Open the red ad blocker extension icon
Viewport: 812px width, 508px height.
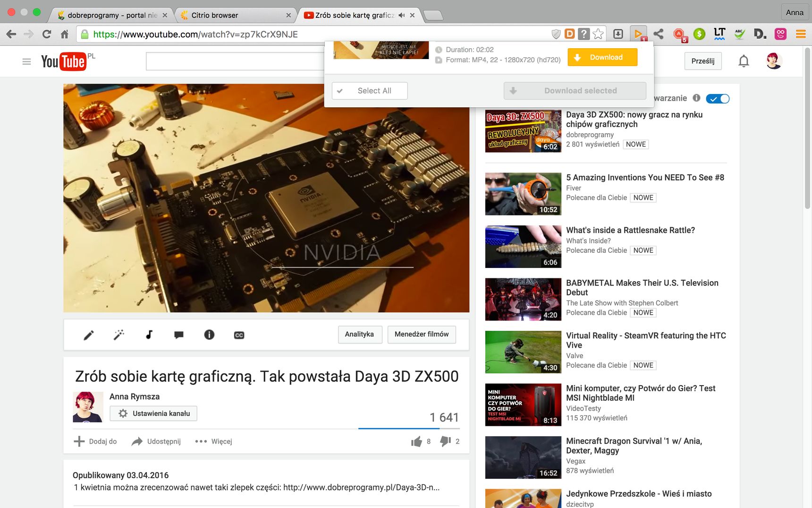coord(679,34)
